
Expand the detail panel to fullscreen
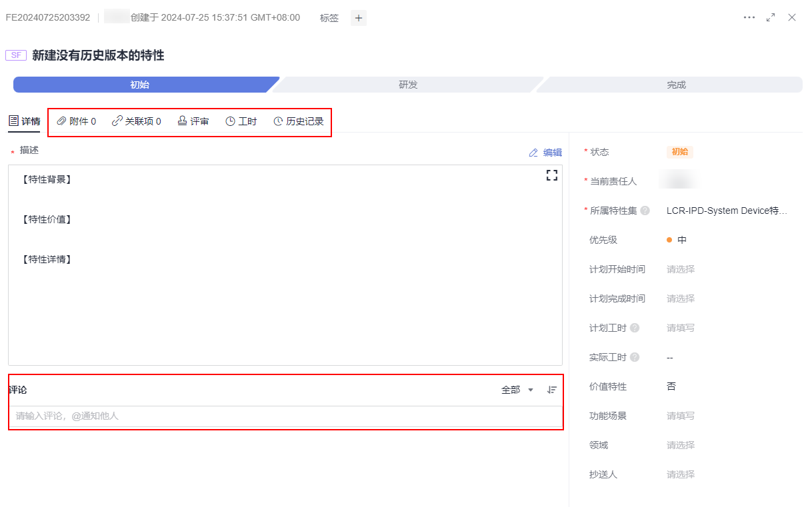point(771,17)
